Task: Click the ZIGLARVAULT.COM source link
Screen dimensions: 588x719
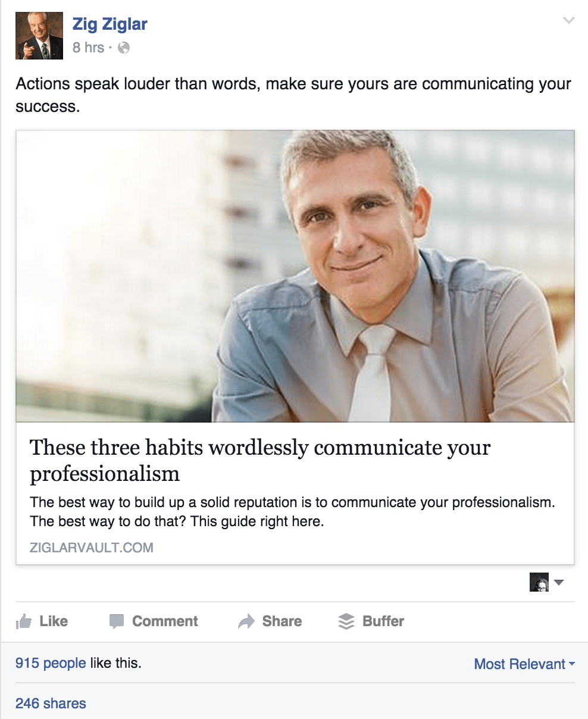Action: pyautogui.click(x=92, y=548)
